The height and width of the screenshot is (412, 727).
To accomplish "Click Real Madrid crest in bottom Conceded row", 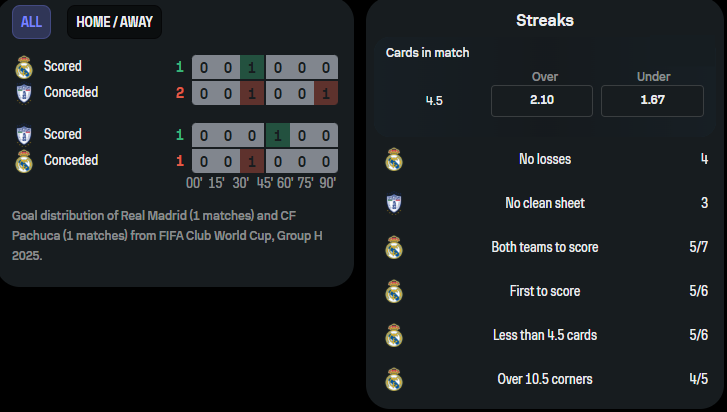I will (24, 161).
